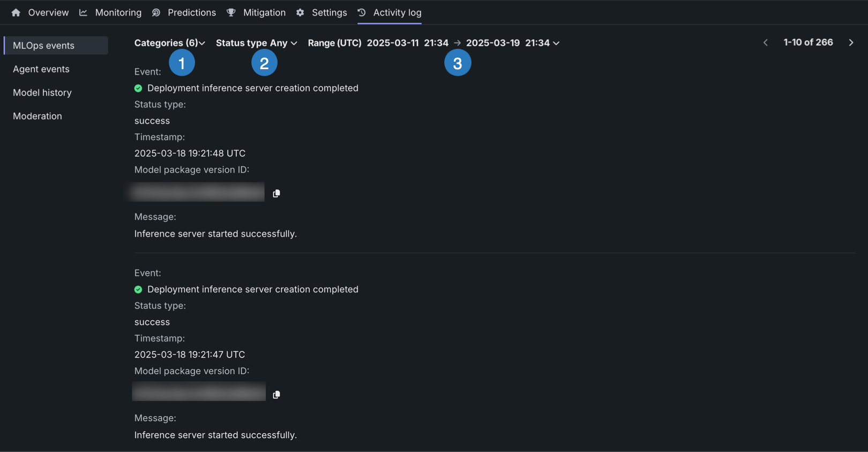The image size is (868, 452).
Task: Switch to the Activity log tab
Action: (396, 12)
